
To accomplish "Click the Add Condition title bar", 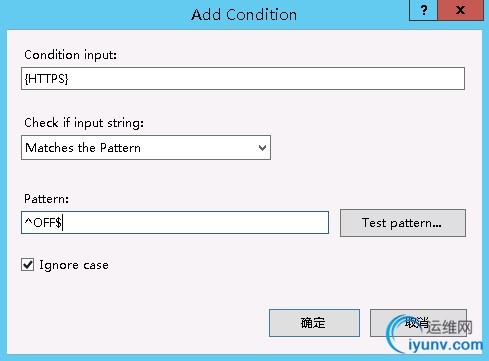I will pyautogui.click(x=244, y=15).
